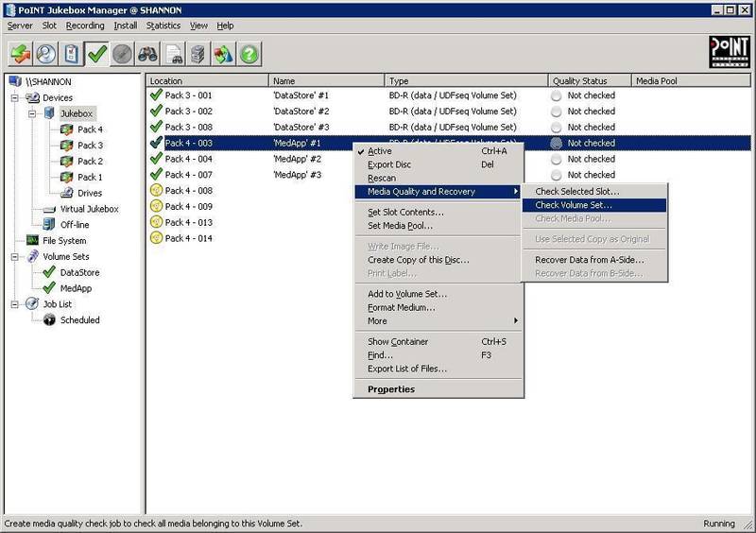The width and height of the screenshot is (756, 533).
Task: Click the Job List icon in tree
Action: pyautogui.click(x=32, y=304)
